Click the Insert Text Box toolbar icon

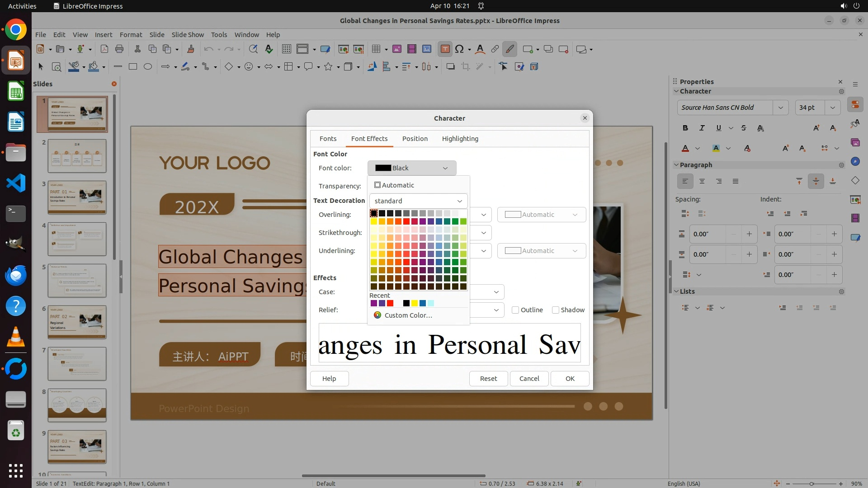(x=445, y=49)
